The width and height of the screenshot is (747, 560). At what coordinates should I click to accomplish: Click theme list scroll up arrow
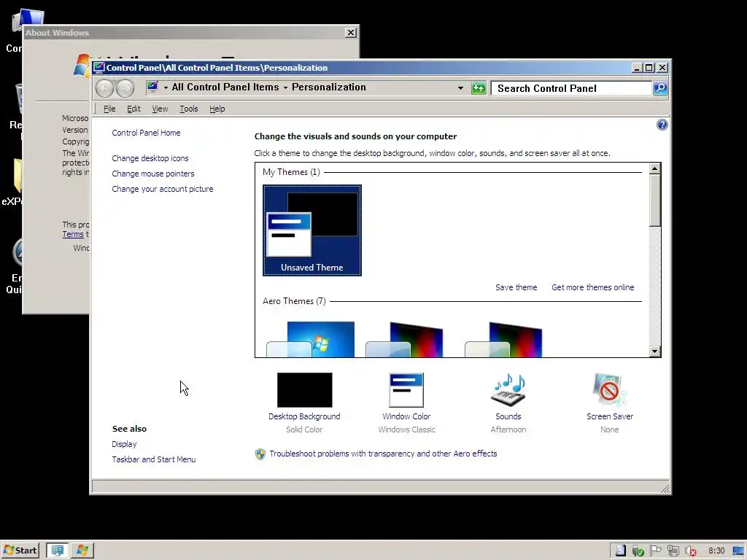pos(654,168)
